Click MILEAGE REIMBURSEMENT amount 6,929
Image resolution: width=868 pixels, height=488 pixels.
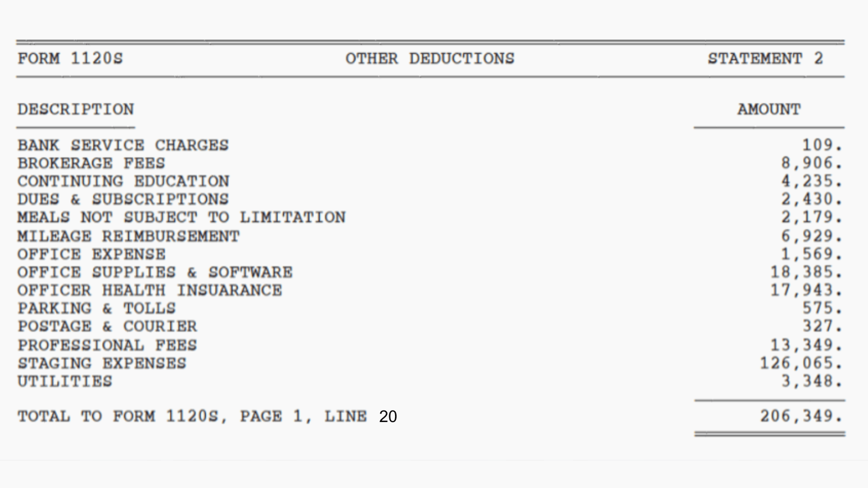tap(811, 236)
